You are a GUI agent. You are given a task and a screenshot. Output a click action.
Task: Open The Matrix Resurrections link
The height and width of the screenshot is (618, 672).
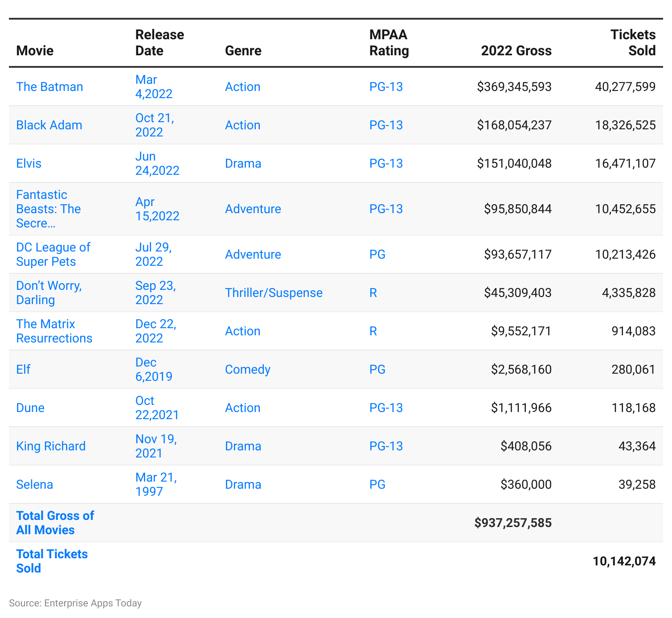(x=54, y=331)
